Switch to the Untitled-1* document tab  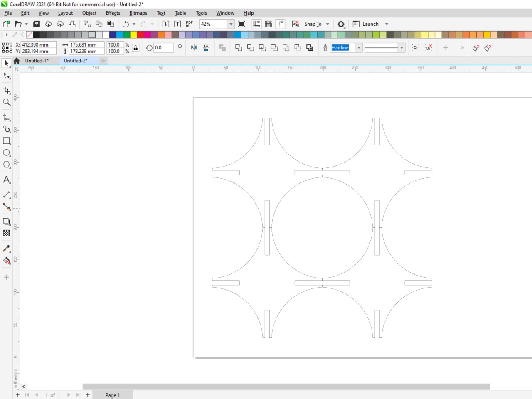37,61
